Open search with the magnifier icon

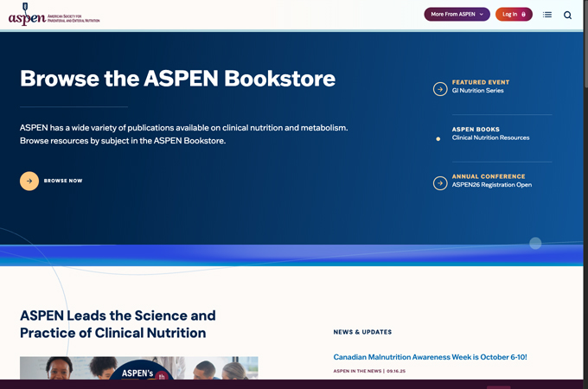point(567,15)
